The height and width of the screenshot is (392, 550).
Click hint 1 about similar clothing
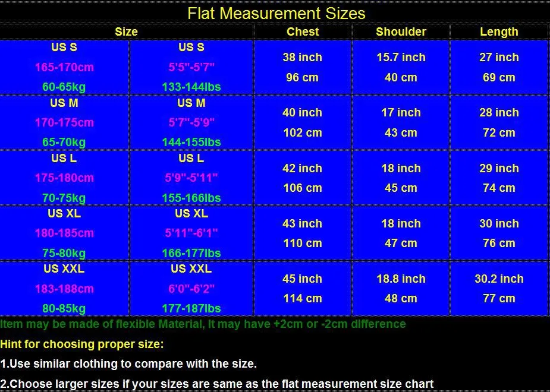coord(128,363)
